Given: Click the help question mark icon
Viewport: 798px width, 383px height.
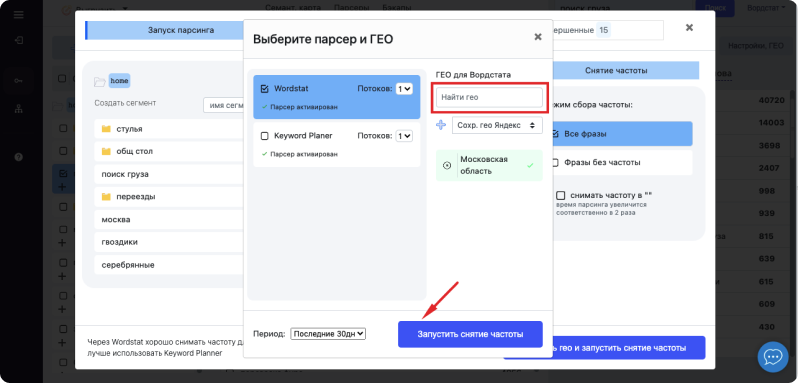Looking at the screenshot, I should [19, 157].
